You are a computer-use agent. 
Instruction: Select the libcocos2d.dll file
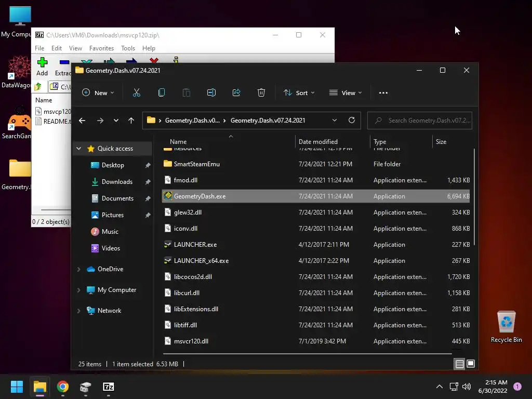[193, 277]
